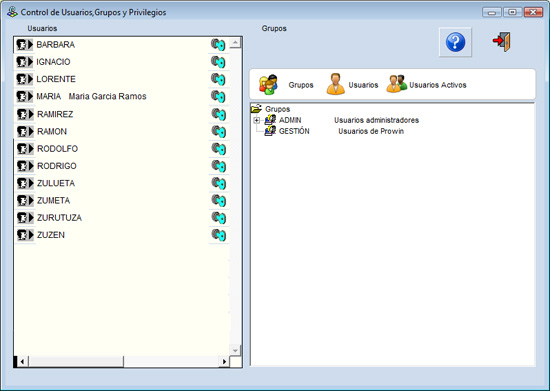
Task: Click user list scroll down arrow
Action: pyautogui.click(x=235, y=350)
